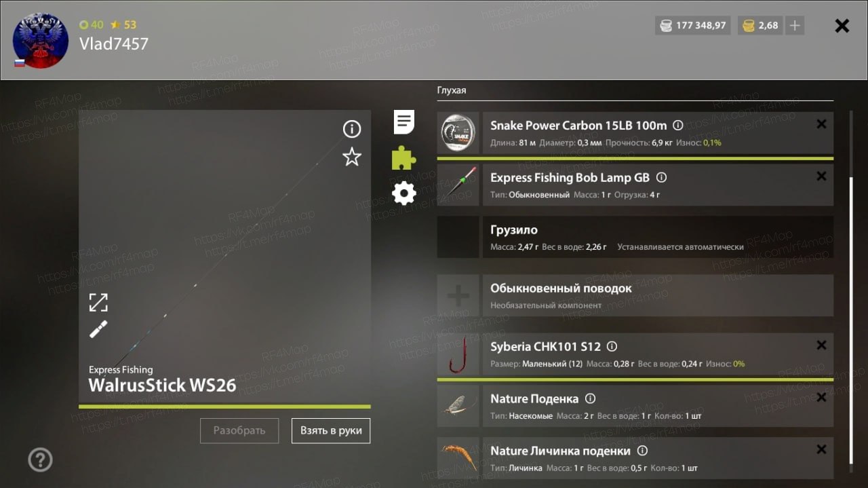Click the level 40 indicator
868x488 pixels.
92,24
